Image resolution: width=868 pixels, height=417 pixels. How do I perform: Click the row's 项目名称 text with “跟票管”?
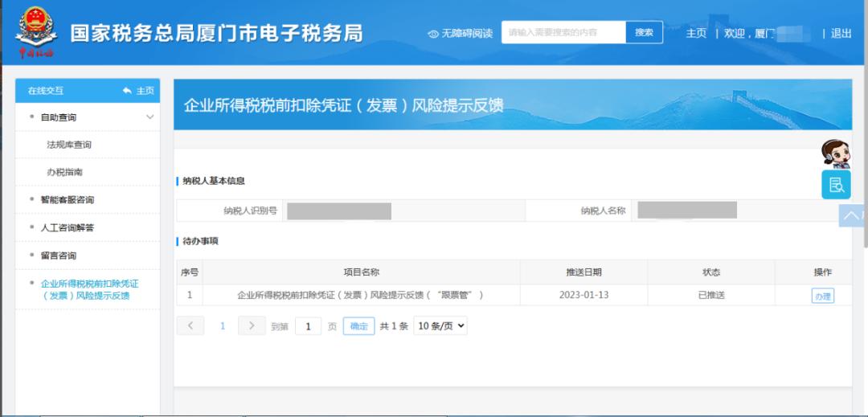pos(360,296)
